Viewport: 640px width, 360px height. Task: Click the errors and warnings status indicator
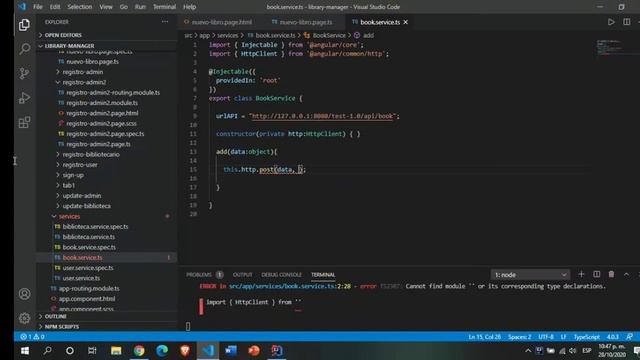point(33,337)
